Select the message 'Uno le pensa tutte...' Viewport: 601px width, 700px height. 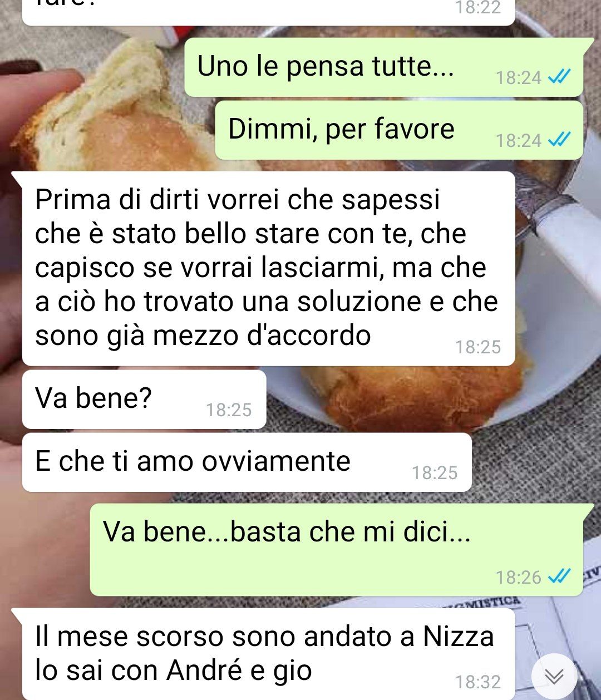(x=384, y=67)
